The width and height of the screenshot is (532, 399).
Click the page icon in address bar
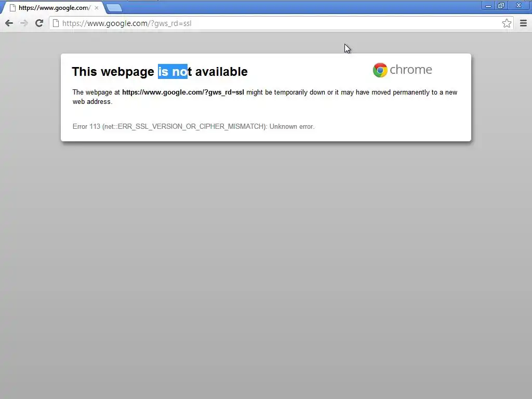click(x=56, y=23)
